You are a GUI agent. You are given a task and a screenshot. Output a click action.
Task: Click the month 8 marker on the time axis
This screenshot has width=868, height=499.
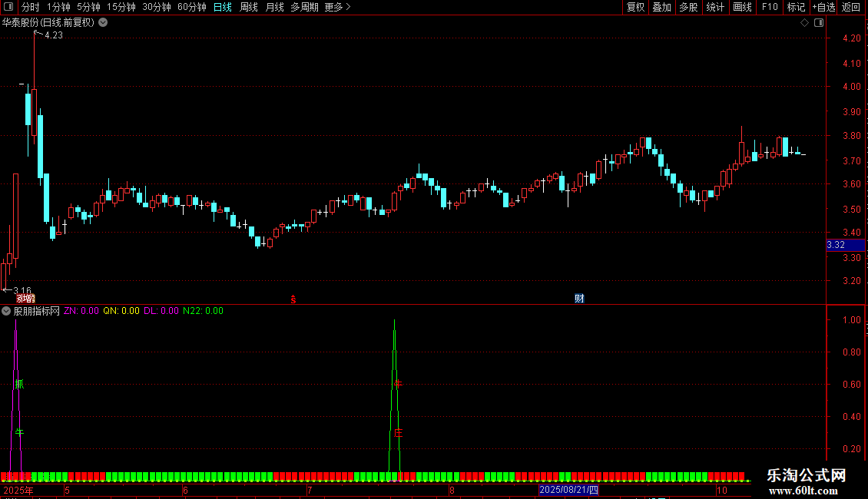[x=452, y=490]
